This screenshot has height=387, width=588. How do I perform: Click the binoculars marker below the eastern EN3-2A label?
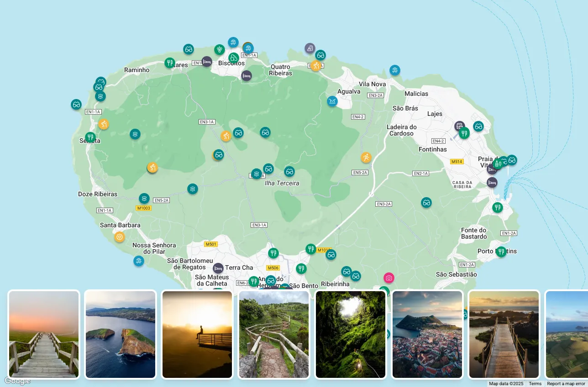[426, 203]
